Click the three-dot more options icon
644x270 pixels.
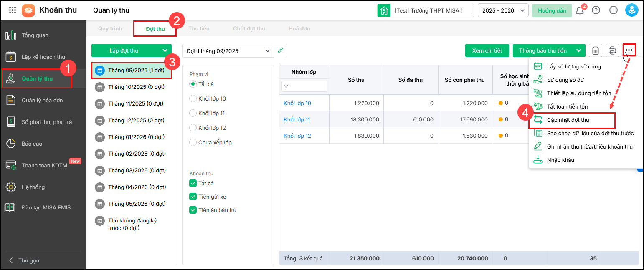click(629, 50)
